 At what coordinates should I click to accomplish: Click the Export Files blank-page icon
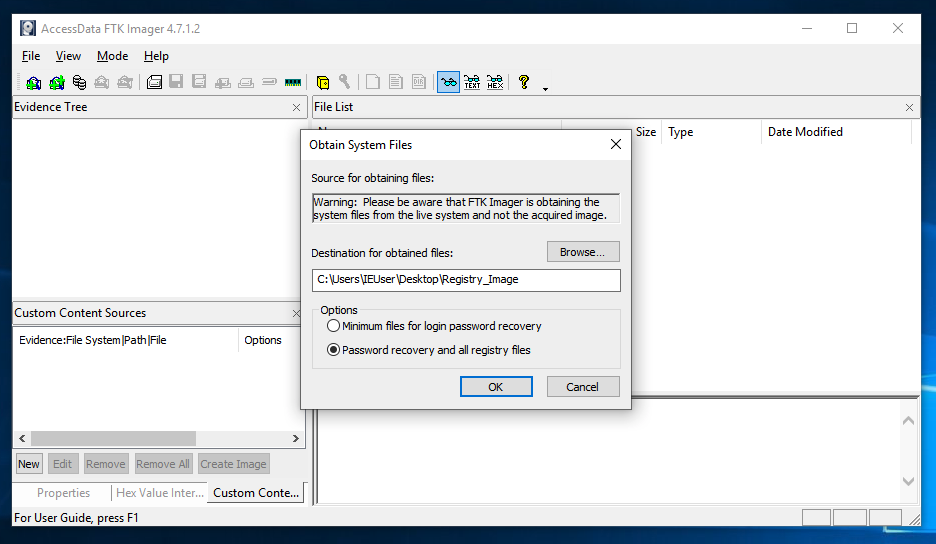[372, 82]
